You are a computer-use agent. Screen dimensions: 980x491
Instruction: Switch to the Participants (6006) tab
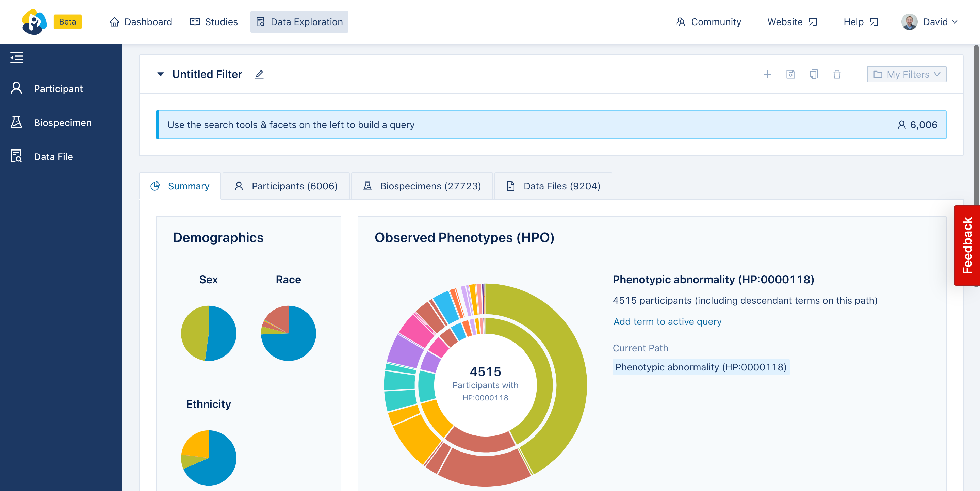286,186
